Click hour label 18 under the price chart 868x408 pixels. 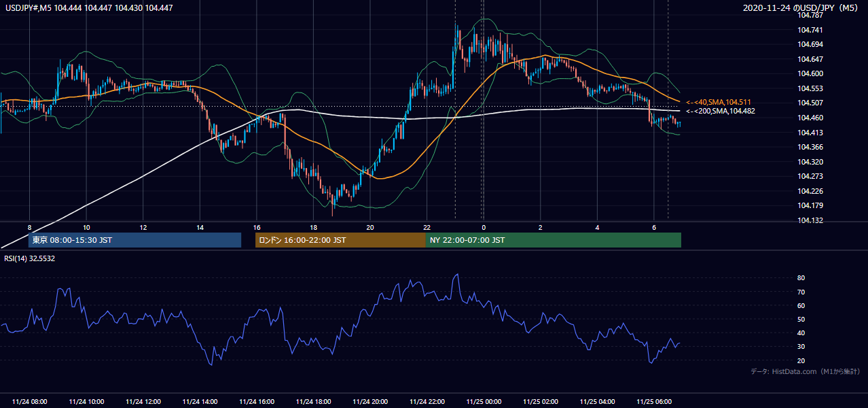tap(313, 227)
